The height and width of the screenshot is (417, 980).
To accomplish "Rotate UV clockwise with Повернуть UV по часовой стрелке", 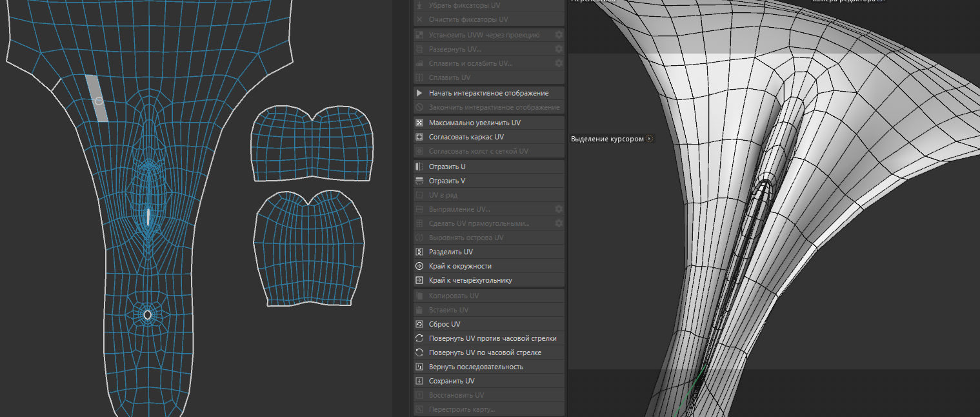I will point(489,352).
